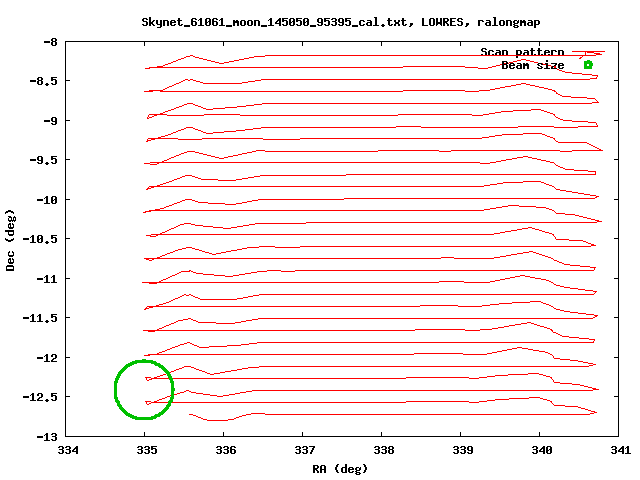Click the x-axis tick label 334
The height and width of the screenshot is (480, 640).
[x=68, y=450]
